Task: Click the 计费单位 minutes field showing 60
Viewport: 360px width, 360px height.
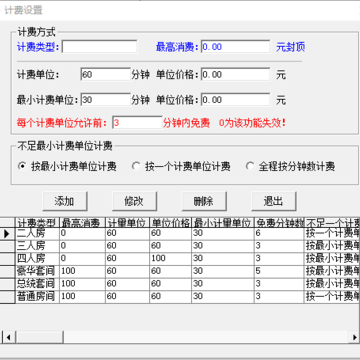Action: (106, 74)
